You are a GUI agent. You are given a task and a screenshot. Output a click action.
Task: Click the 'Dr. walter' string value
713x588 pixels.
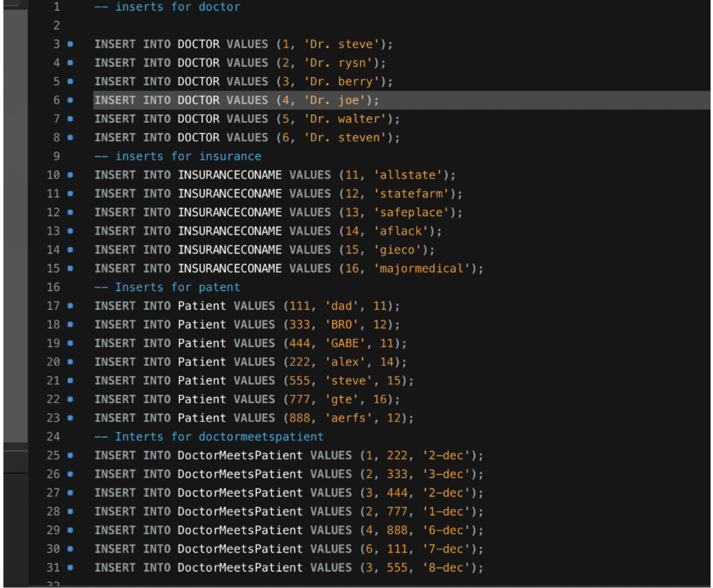tap(345, 119)
